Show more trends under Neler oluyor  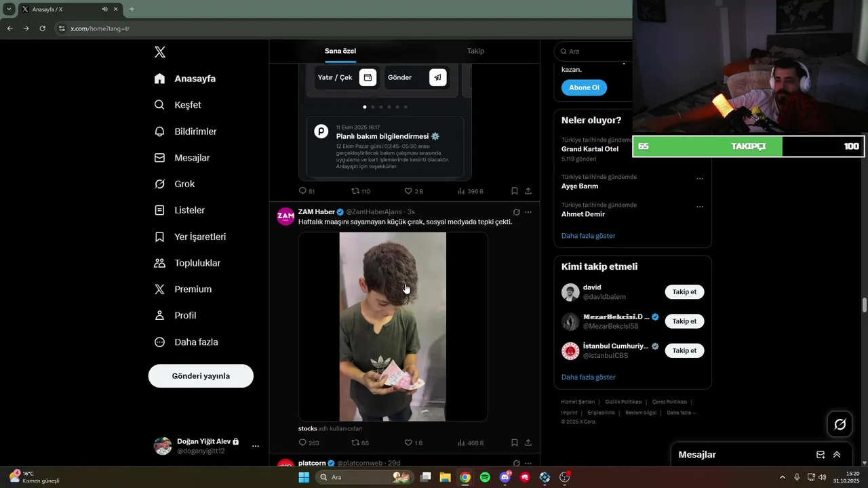(x=588, y=236)
